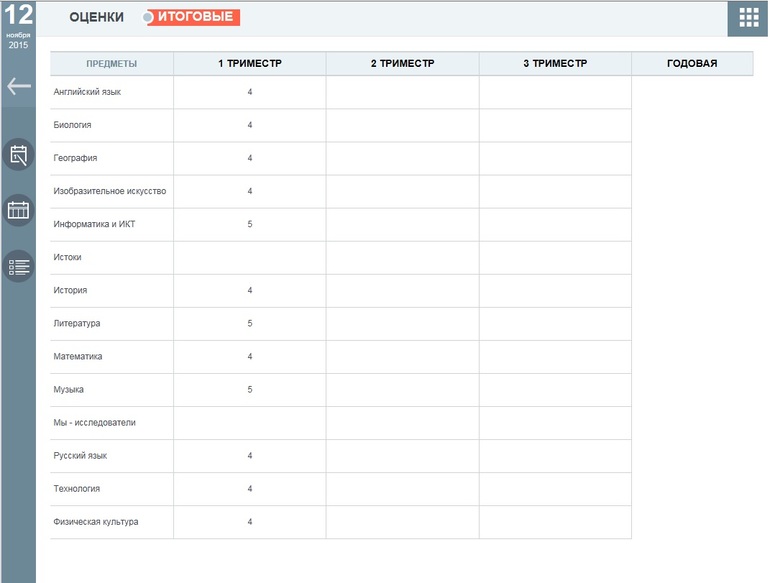Select the Годовая column header
Screen dimensions: 770x583
[x=692, y=63]
